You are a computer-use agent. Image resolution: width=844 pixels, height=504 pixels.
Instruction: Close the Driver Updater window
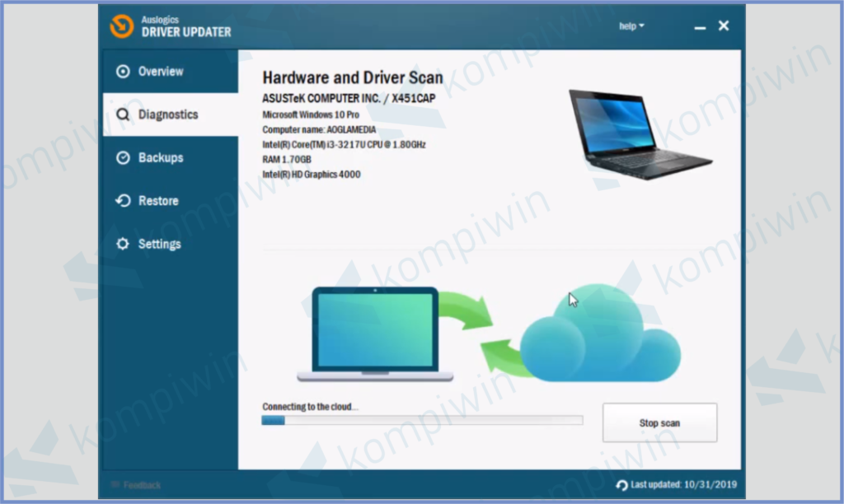[x=724, y=26]
